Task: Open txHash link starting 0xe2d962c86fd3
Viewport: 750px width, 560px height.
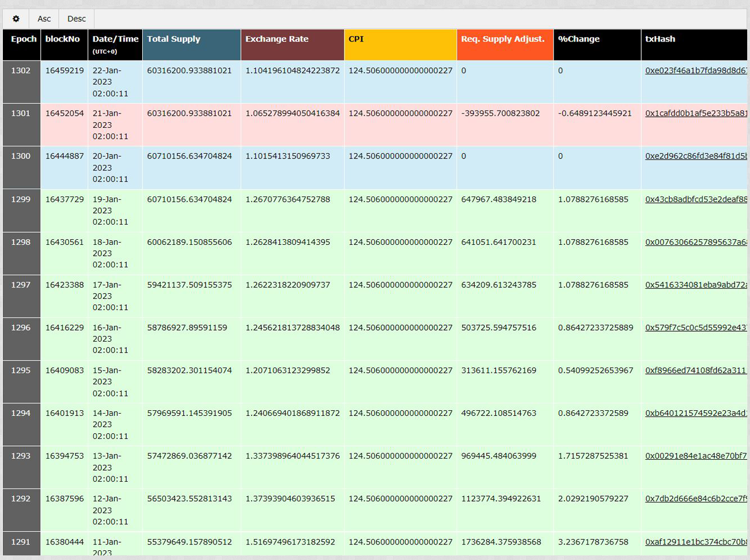Action: coord(696,156)
